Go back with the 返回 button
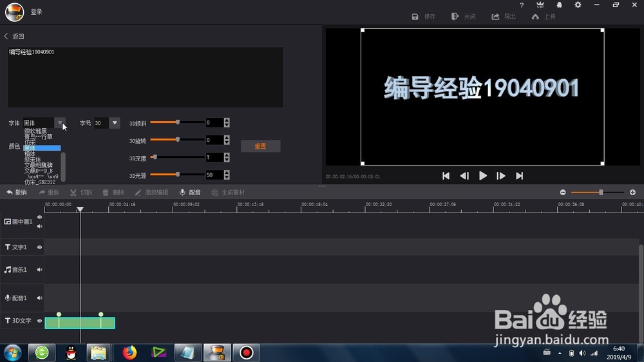The height and width of the screenshot is (362, 644). [x=14, y=36]
